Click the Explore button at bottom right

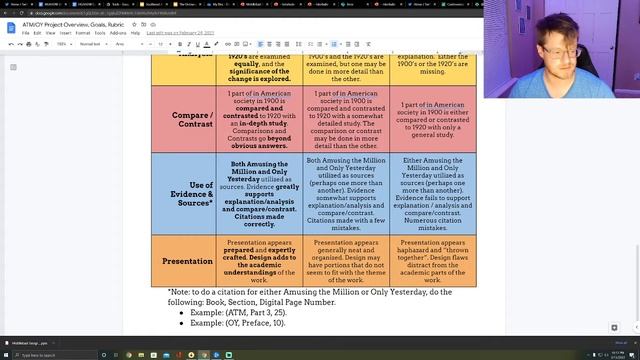(x=614, y=327)
